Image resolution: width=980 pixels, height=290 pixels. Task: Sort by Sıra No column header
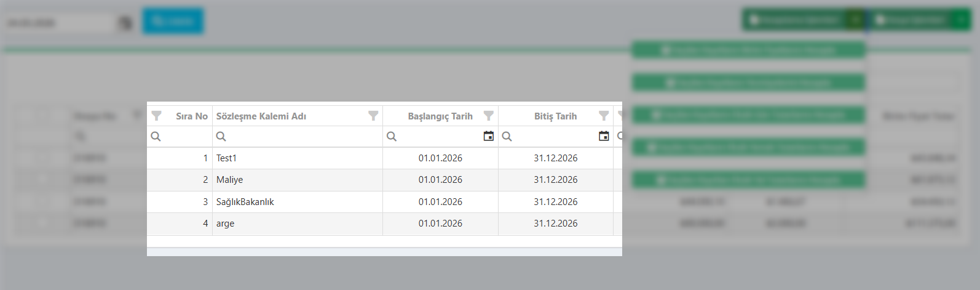click(191, 116)
